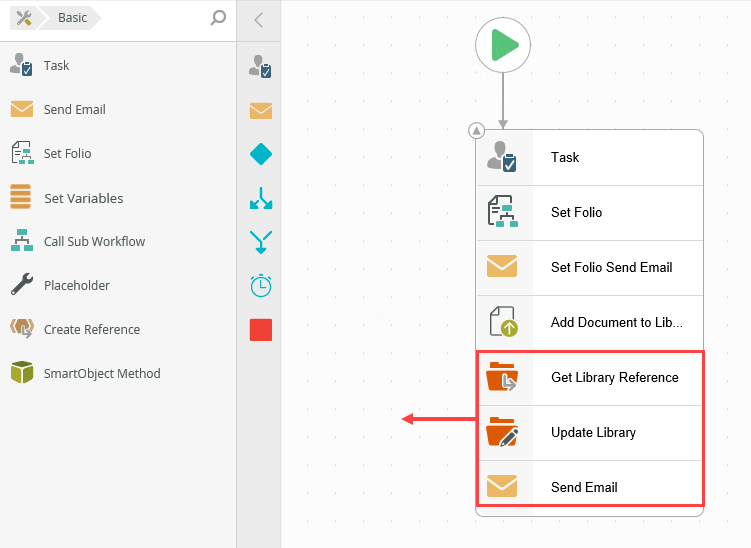Select the SmartObject Method cube icon

click(22, 372)
